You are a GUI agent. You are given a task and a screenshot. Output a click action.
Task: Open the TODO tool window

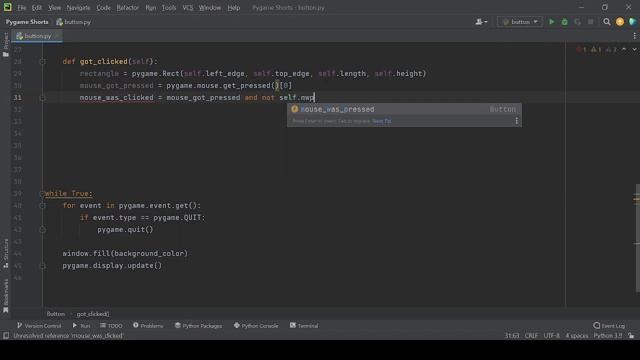111,326
